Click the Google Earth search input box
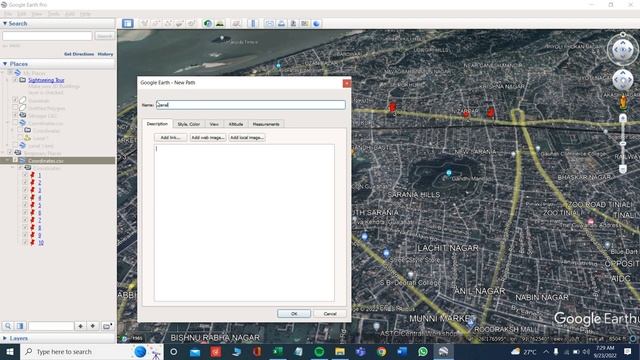The height and width of the screenshot is (360, 640). (x=47, y=36)
